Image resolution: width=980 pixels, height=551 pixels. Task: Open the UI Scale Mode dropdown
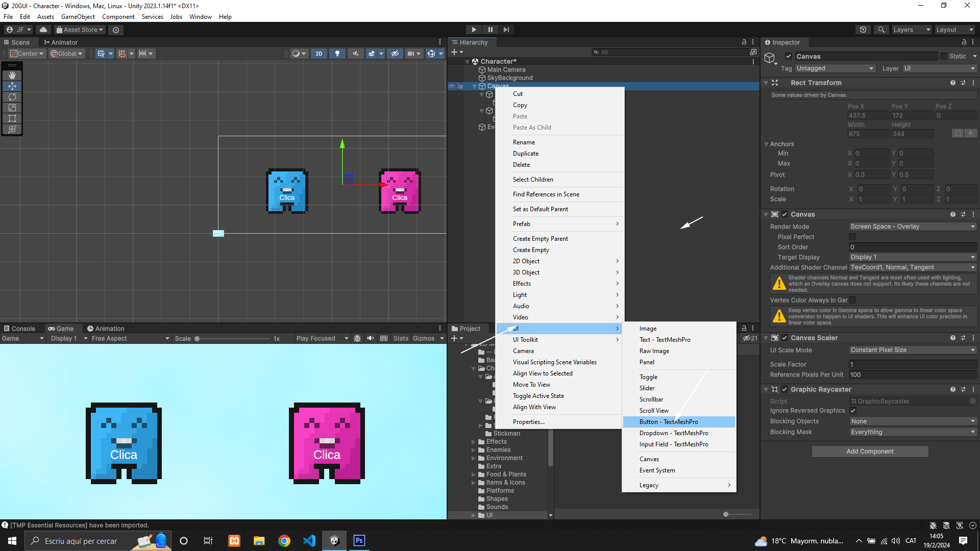(x=912, y=350)
